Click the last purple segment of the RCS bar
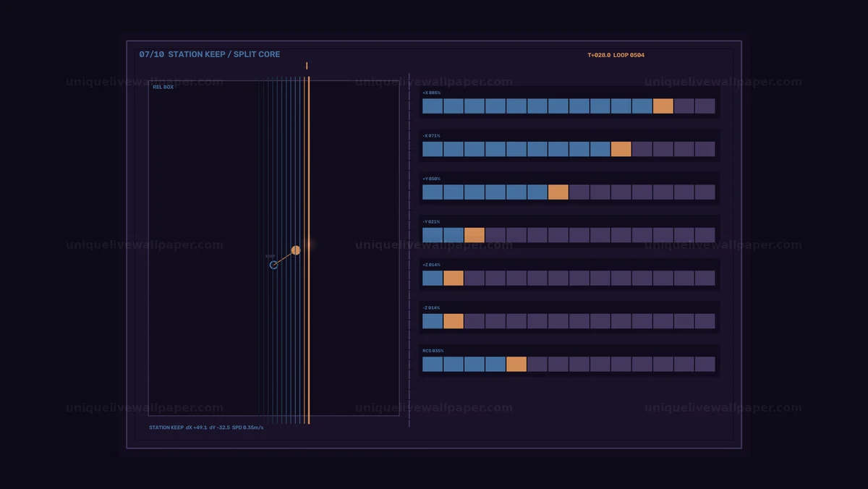 tap(705, 364)
